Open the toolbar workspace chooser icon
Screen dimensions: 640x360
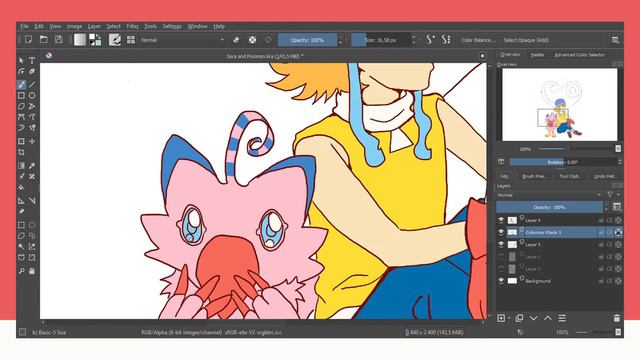(x=615, y=40)
